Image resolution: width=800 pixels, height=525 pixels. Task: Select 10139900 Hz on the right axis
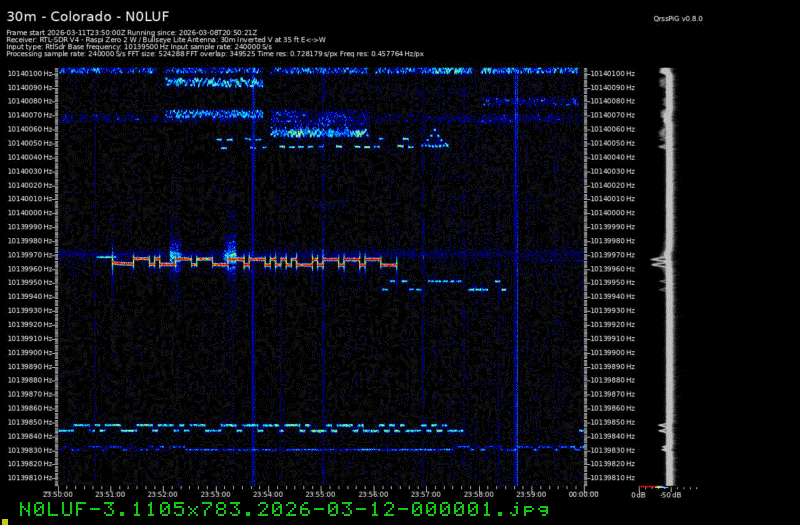tap(611, 352)
